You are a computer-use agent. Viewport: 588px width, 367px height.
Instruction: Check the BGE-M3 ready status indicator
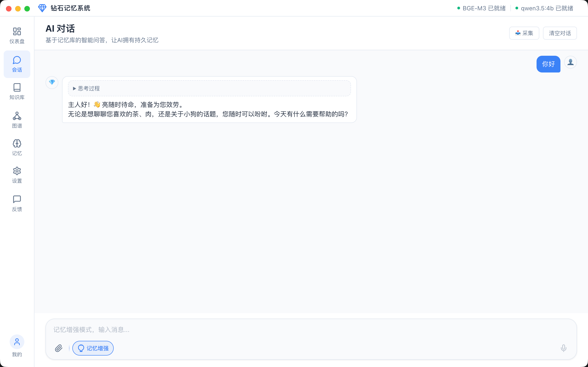click(482, 8)
